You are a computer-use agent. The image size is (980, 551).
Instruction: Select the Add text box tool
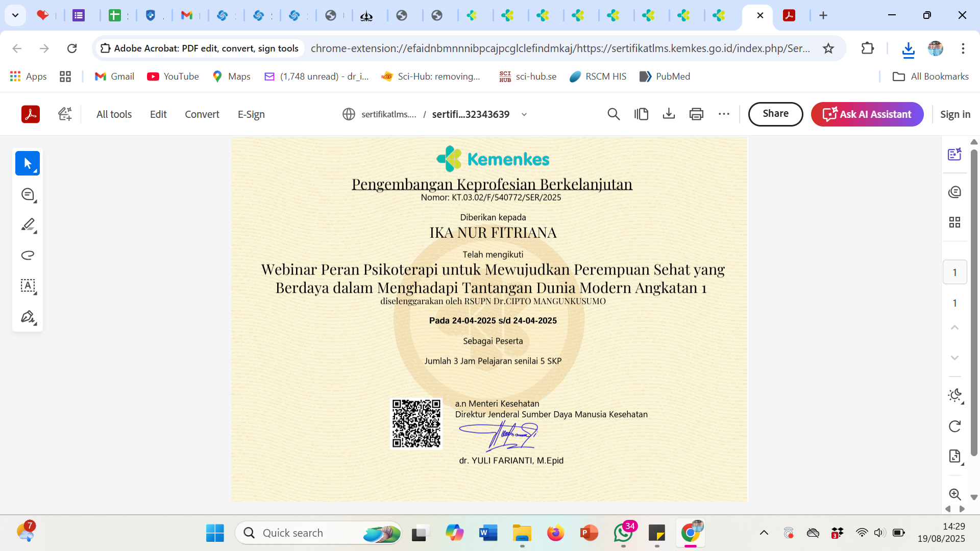pos(28,286)
